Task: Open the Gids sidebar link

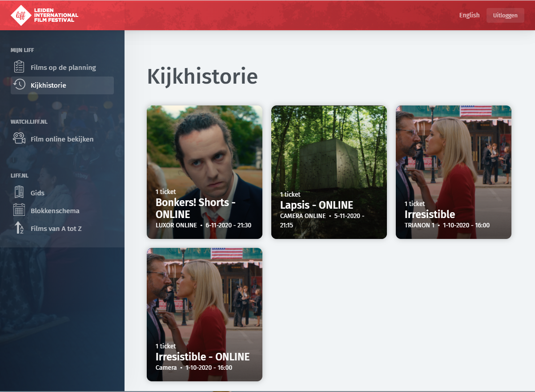Action: click(x=62, y=193)
